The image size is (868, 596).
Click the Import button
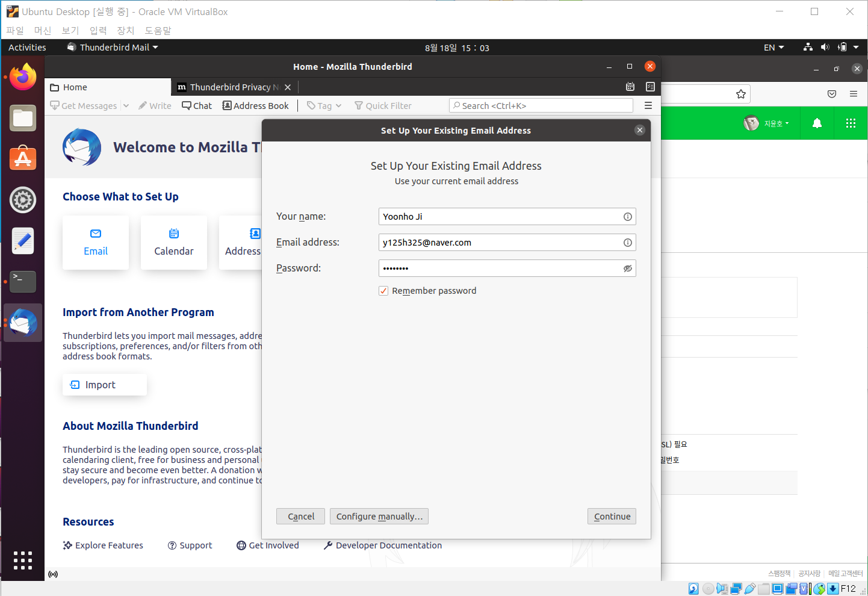coord(105,385)
